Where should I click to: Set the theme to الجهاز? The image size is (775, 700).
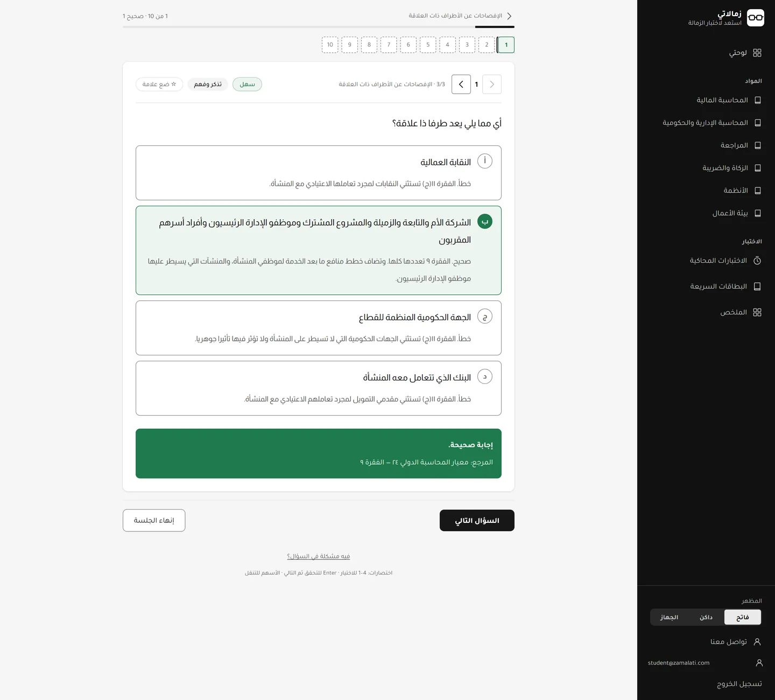tap(670, 617)
